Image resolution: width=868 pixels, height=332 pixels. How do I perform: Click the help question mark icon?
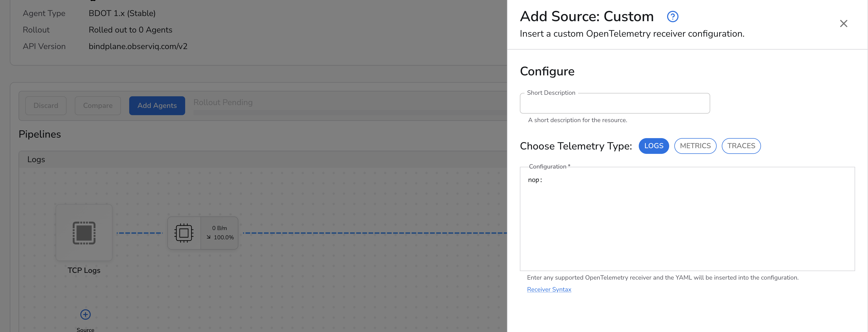click(x=672, y=17)
